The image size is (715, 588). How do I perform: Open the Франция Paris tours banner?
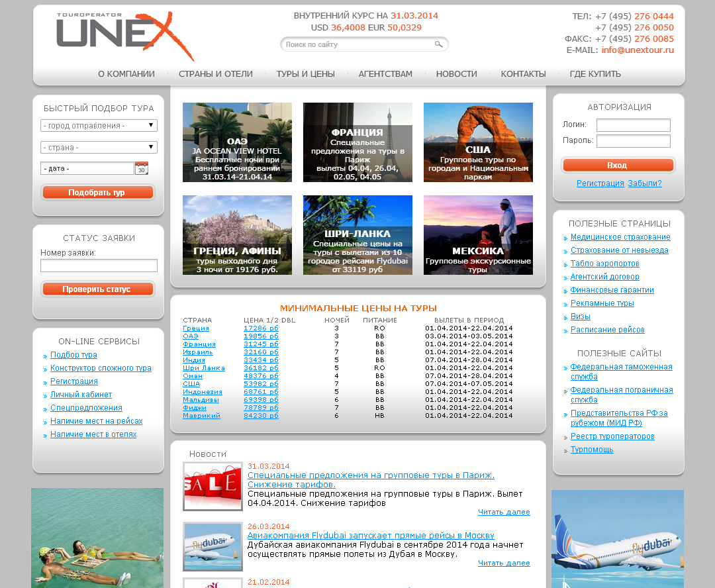(358, 142)
